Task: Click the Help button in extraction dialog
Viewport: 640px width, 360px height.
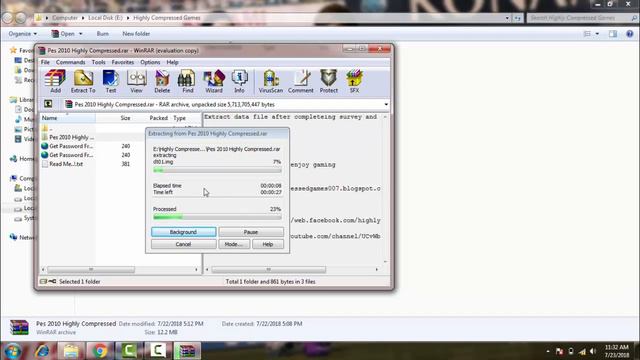Action: pos(268,244)
